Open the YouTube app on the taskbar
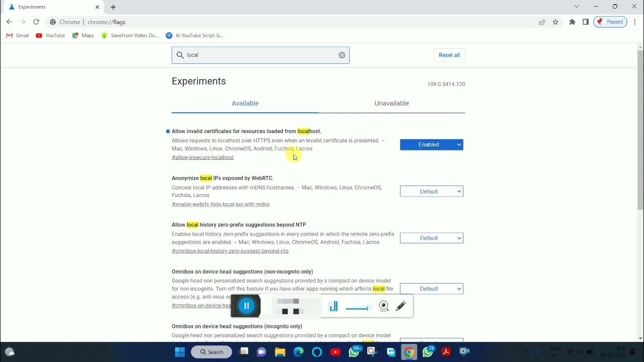Viewport: 644px width, 362px height. coord(335,352)
